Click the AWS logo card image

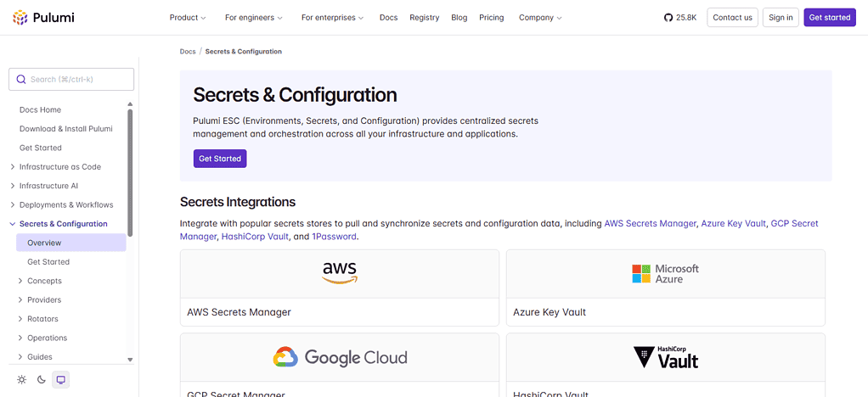coord(340,274)
